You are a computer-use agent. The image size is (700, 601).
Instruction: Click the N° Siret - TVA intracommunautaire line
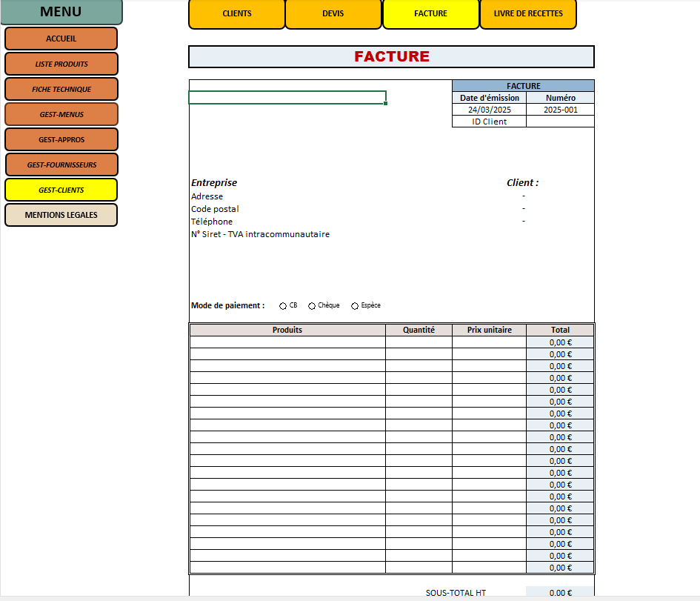coord(260,234)
